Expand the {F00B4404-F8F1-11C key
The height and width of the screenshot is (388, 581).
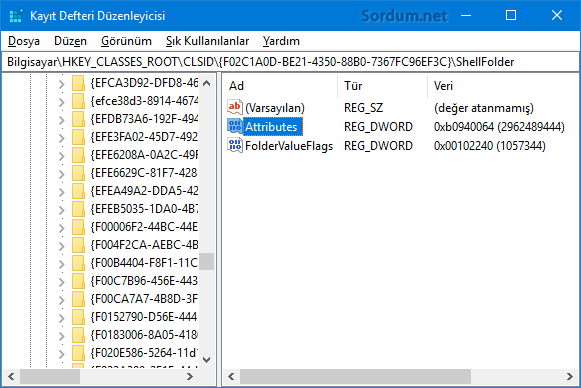coord(62,264)
